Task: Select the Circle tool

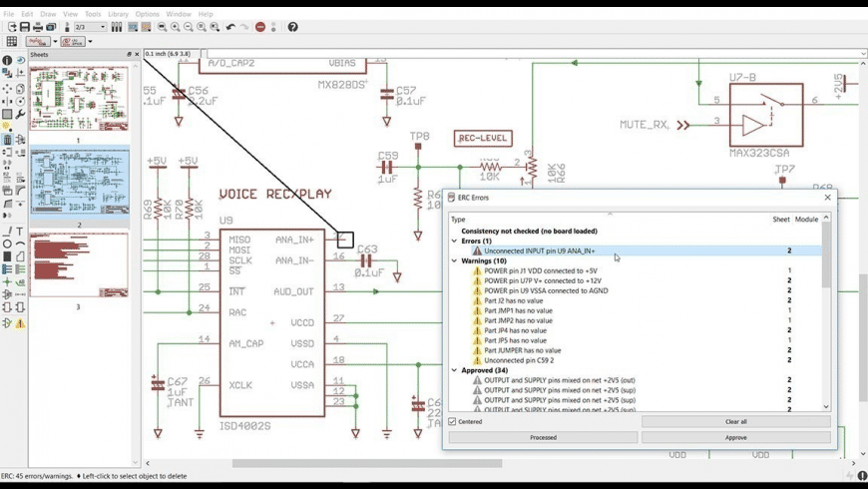Action: pyautogui.click(x=7, y=244)
